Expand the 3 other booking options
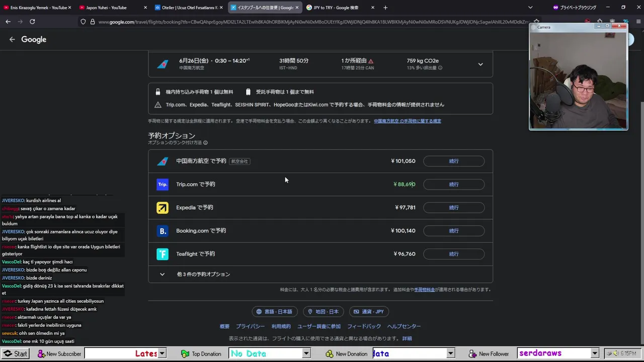Screen dimensions: 644x362 (x=320, y=275)
